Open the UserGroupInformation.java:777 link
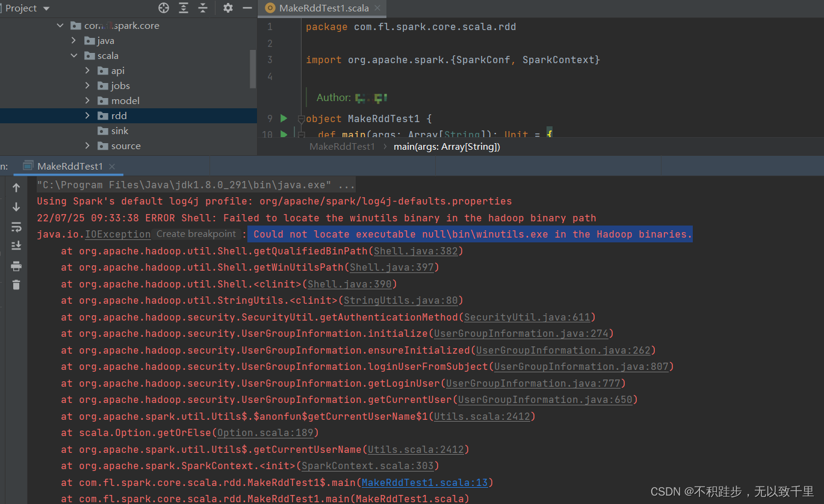The image size is (824, 504). pos(533,383)
